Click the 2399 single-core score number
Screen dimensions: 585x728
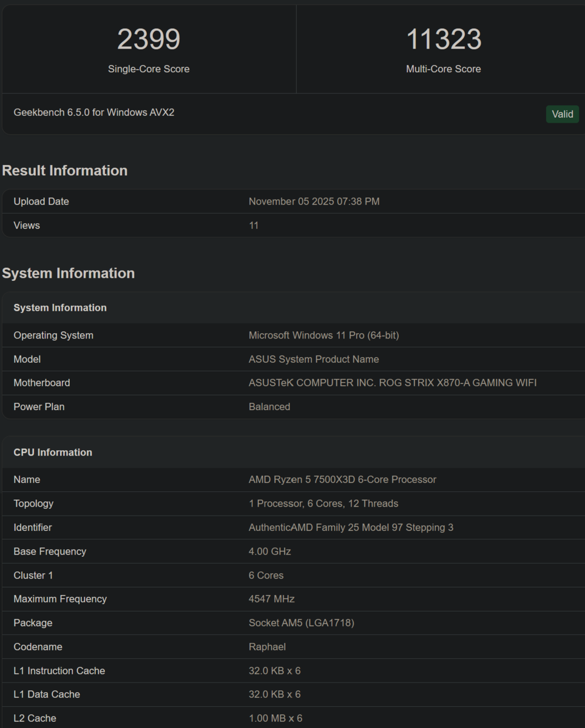point(149,40)
